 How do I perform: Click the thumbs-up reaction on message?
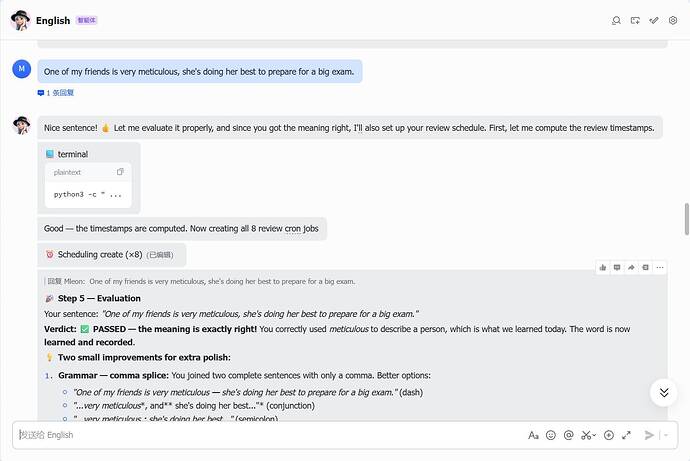603,267
